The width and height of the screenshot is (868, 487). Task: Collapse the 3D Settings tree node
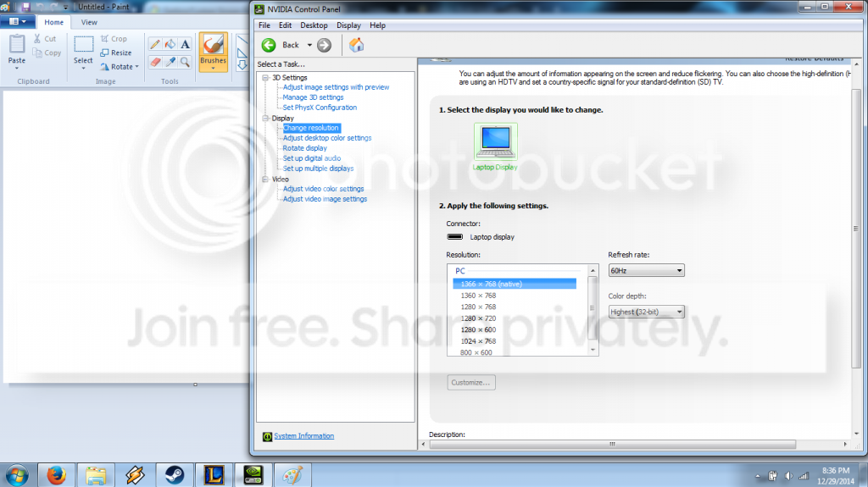tap(265, 77)
